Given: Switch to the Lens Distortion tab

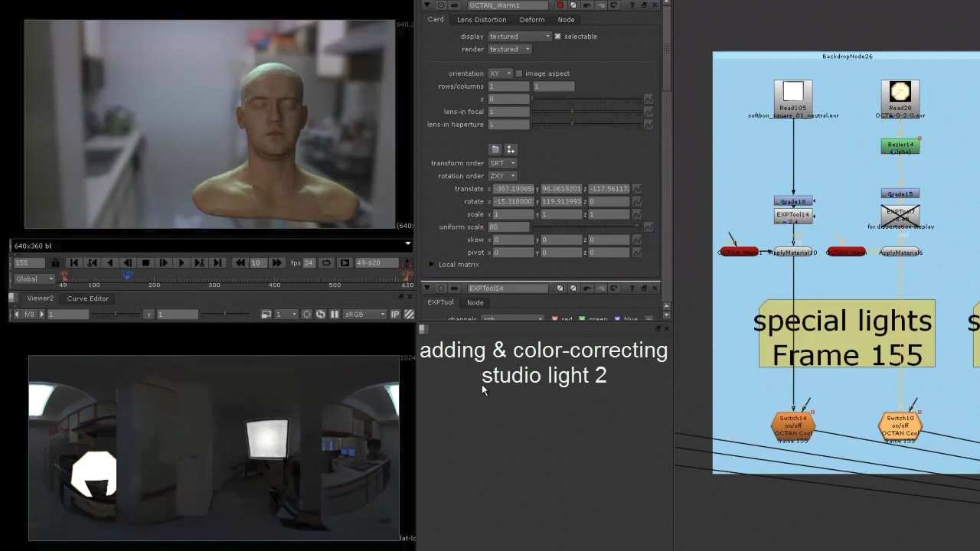Looking at the screenshot, I should [482, 19].
